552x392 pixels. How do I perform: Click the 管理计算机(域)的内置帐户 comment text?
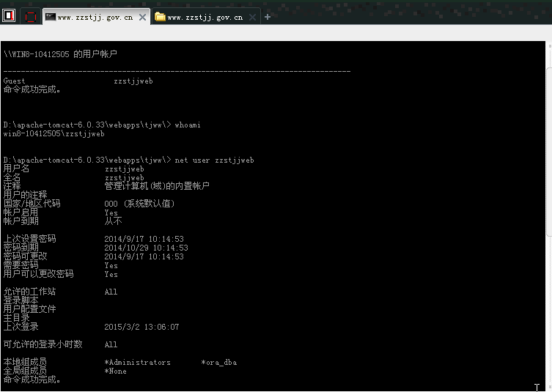[157, 186]
